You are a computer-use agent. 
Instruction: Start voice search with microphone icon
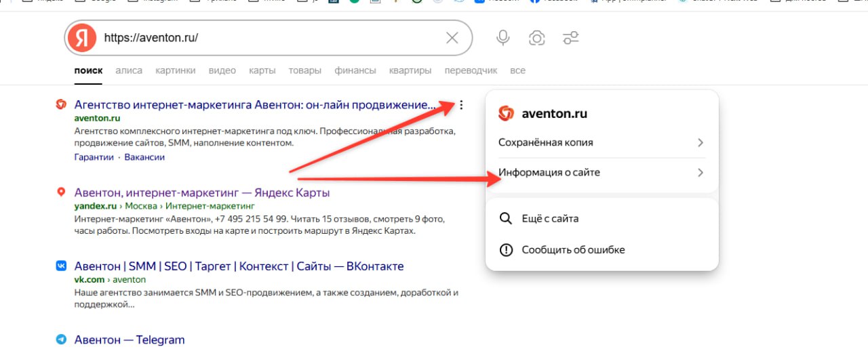[502, 38]
